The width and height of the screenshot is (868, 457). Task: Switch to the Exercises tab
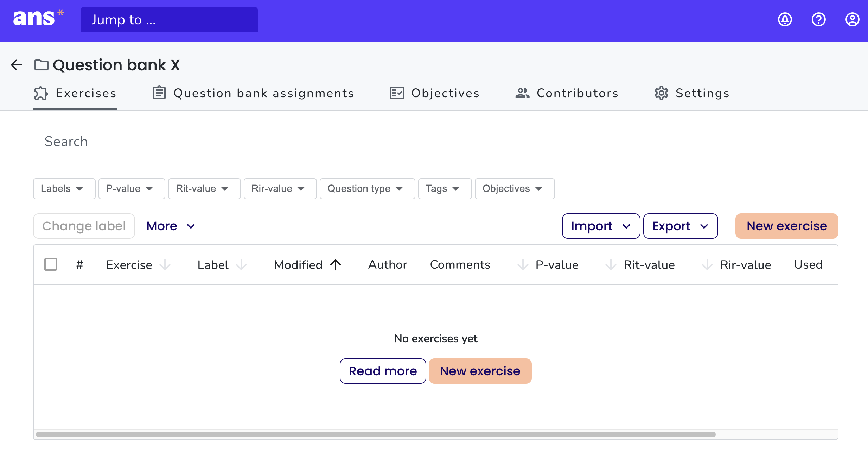click(75, 93)
